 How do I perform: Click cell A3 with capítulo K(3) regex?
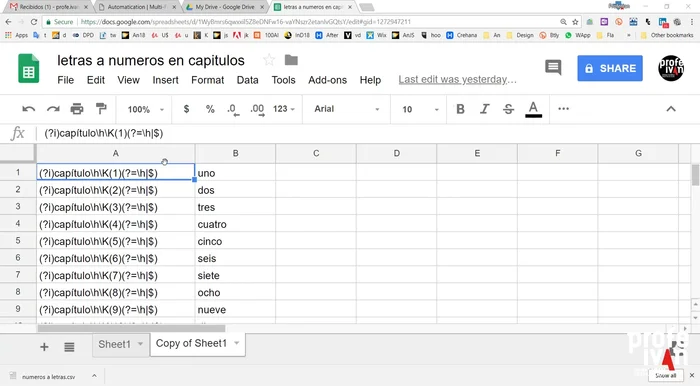116,207
